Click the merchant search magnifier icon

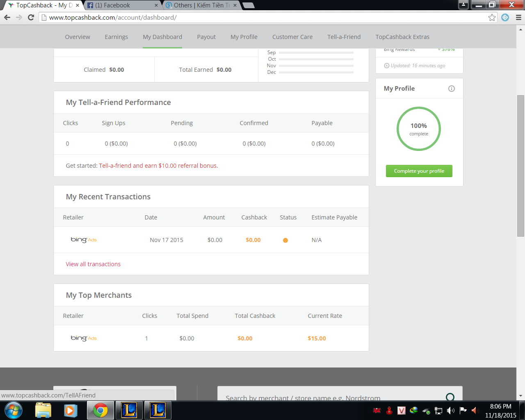tap(450, 397)
